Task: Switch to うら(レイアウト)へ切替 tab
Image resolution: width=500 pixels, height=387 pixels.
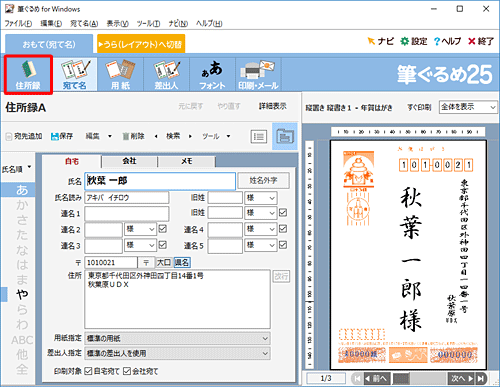Action: tap(141, 44)
